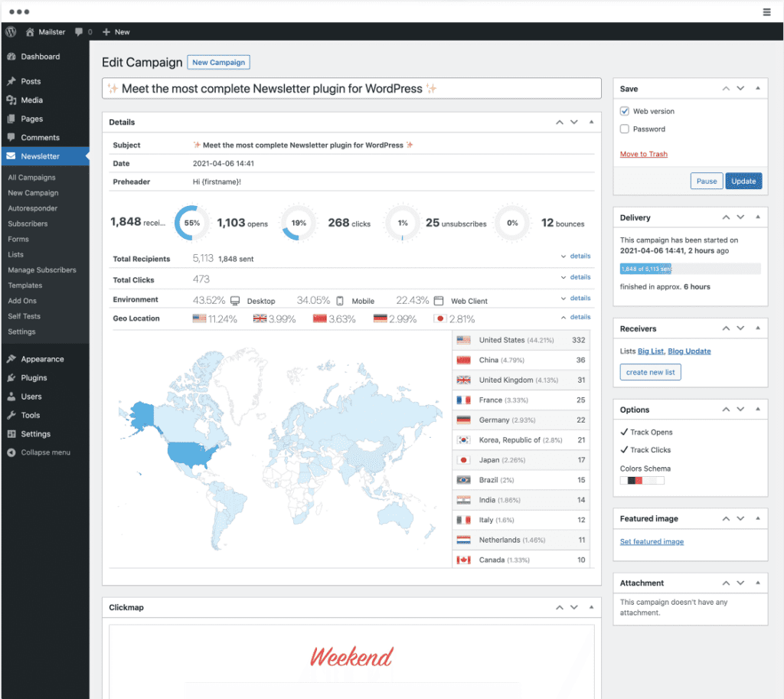Screen dimensions: 784x699
Task: Click the Media library icon
Action: (11, 100)
